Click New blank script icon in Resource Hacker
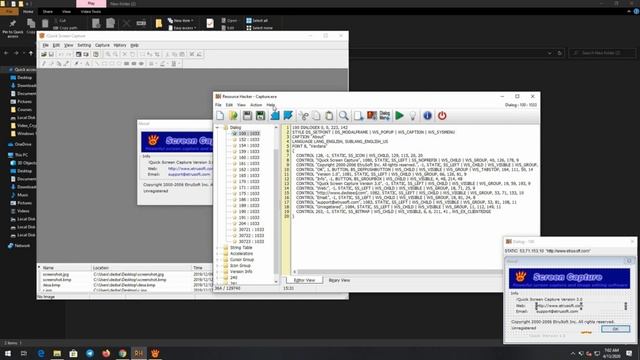Viewport: 640px width, 360px height. point(220,116)
